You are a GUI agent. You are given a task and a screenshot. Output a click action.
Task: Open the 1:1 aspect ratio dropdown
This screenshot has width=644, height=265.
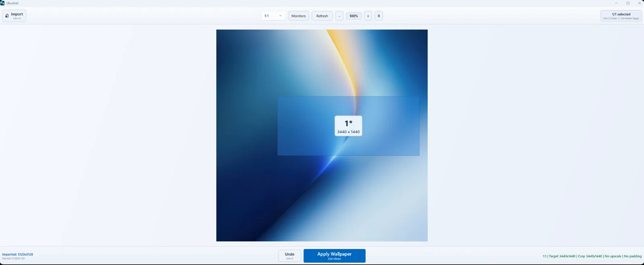pyautogui.click(x=273, y=16)
